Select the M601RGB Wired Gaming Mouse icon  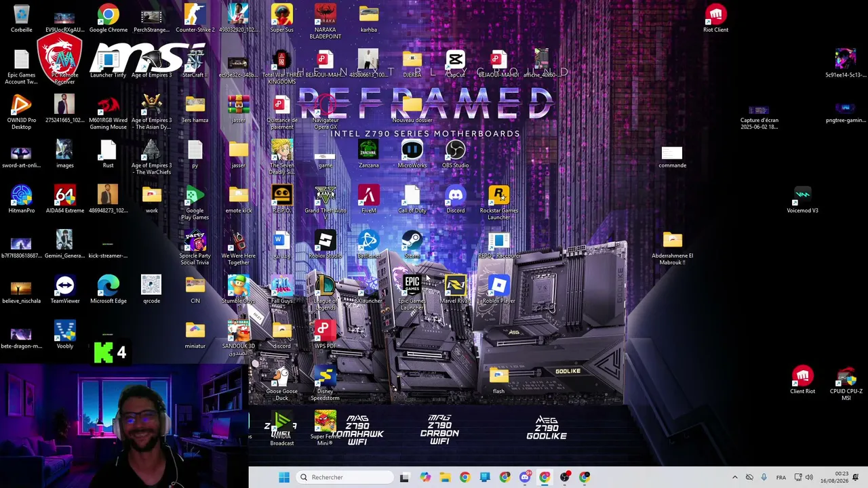(x=108, y=113)
